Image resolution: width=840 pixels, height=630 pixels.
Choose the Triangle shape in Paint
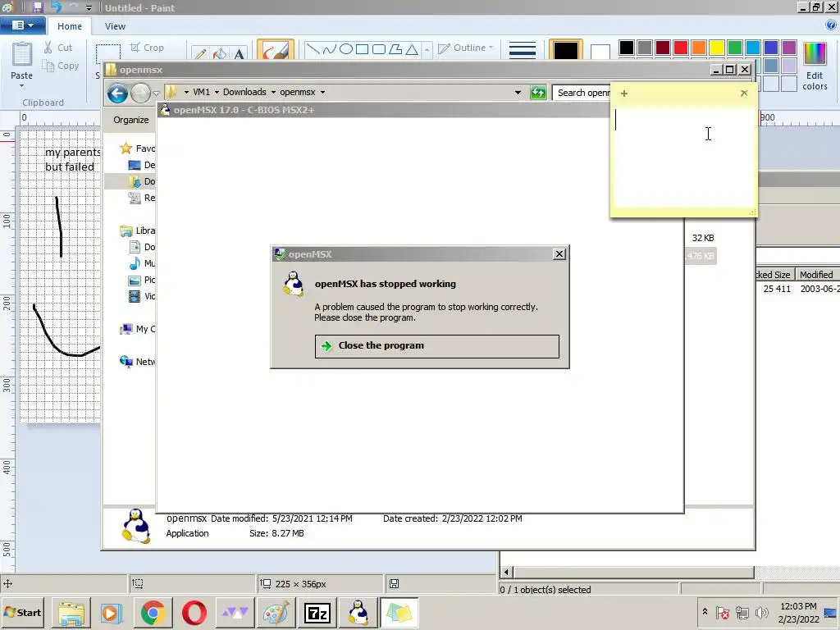(x=412, y=49)
